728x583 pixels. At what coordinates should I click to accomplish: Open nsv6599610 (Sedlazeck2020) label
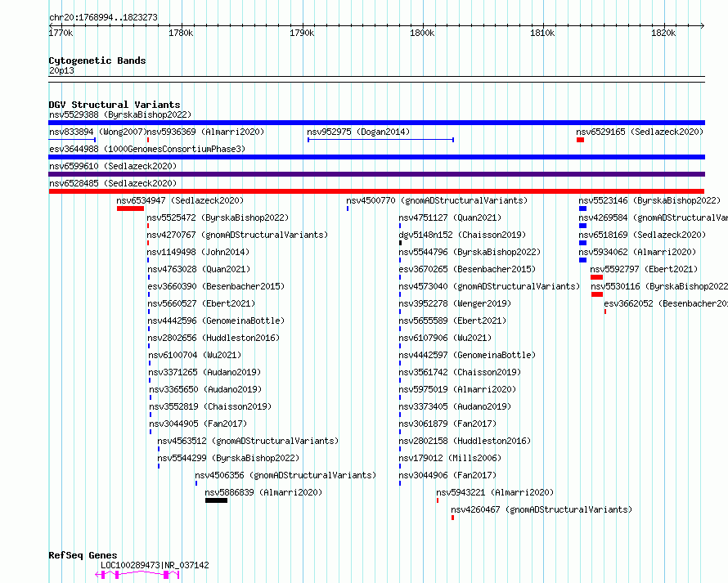[x=113, y=166]
